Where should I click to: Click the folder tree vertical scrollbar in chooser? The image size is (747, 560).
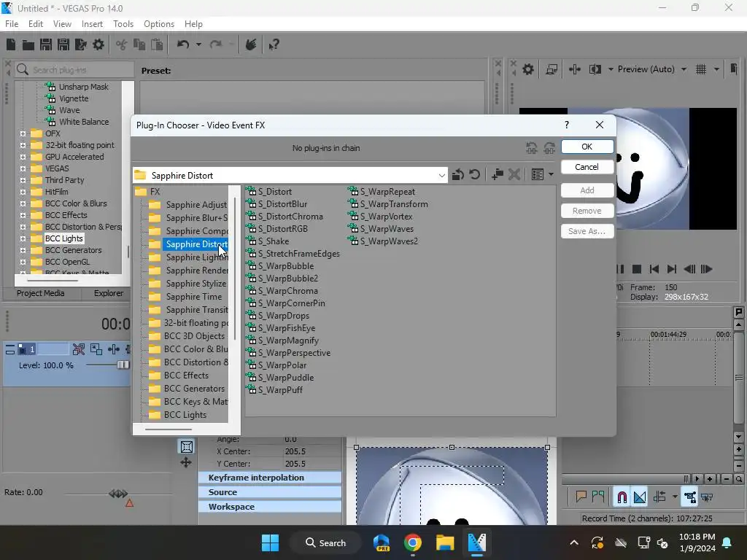coord(235,268)
